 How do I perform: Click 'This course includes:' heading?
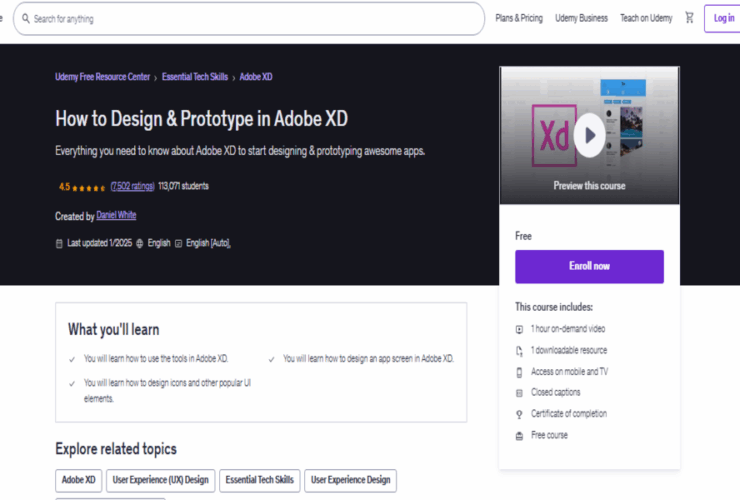coord(554,307)
